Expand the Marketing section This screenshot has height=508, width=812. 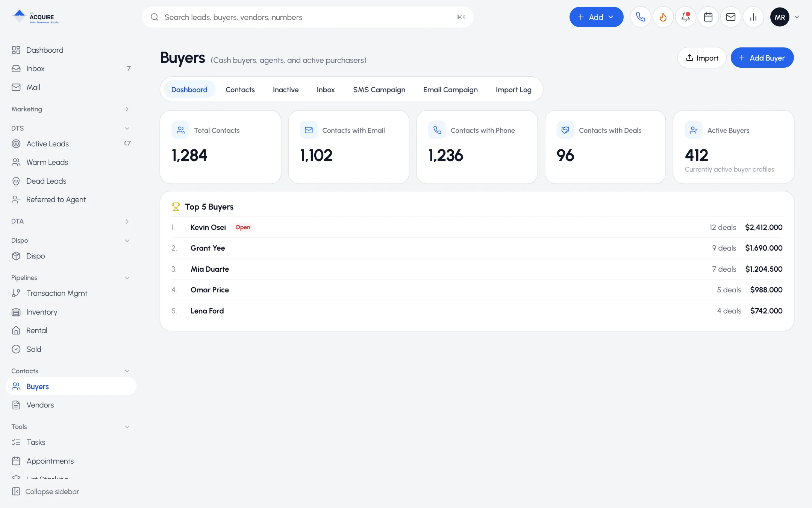coord(71,109)
